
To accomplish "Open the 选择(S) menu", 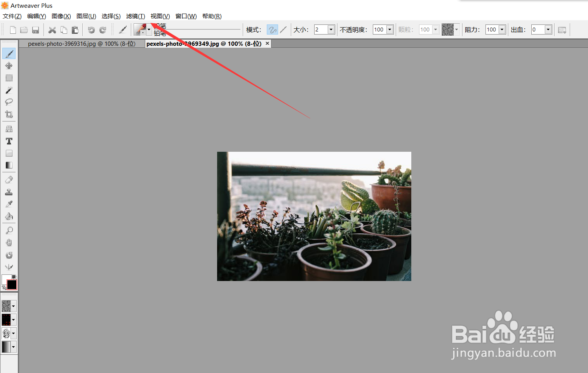I will click(111, 16).
